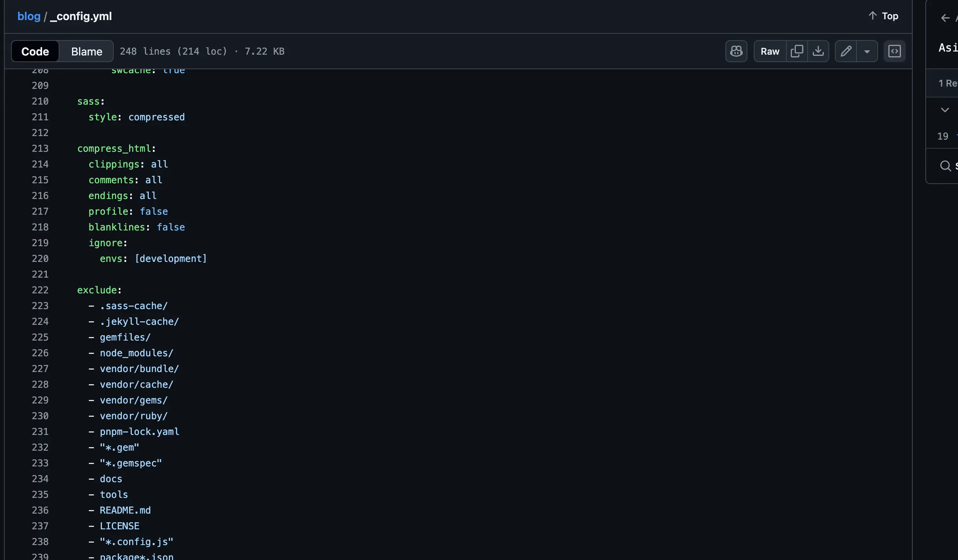Go to the blog breadcrumb link
The width and height of the screenshot is (958, 560).
[x=29, y=16]
